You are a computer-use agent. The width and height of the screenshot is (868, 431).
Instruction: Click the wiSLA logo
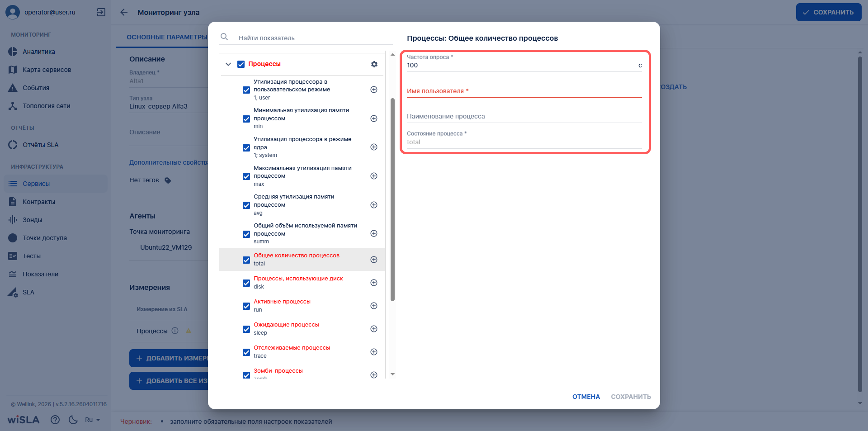[x=24, y=420]
